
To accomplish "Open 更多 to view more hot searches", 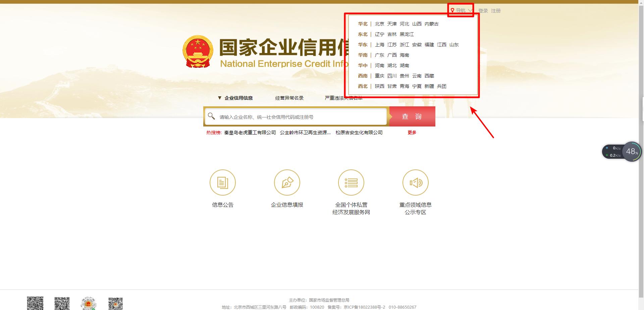I will pyautogui.click(x=412, y=133).
